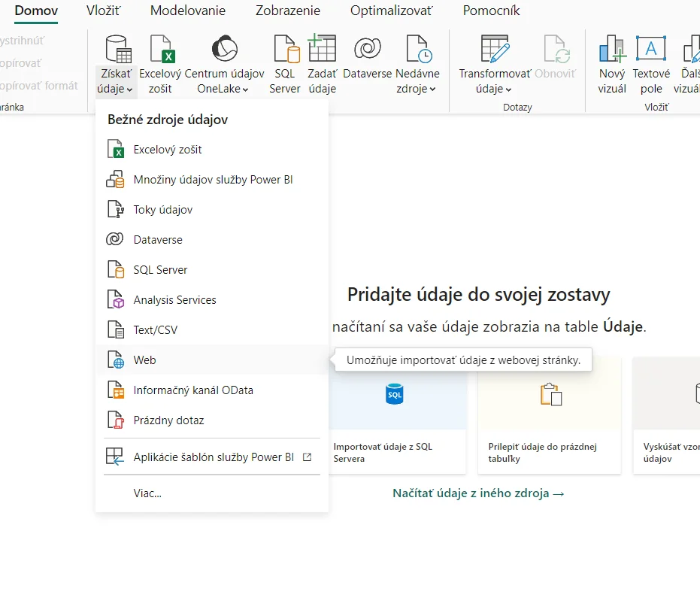Open the Zobrazenie ribbon tab
Viewport: 700px width, 616px height.
(288, 11)
